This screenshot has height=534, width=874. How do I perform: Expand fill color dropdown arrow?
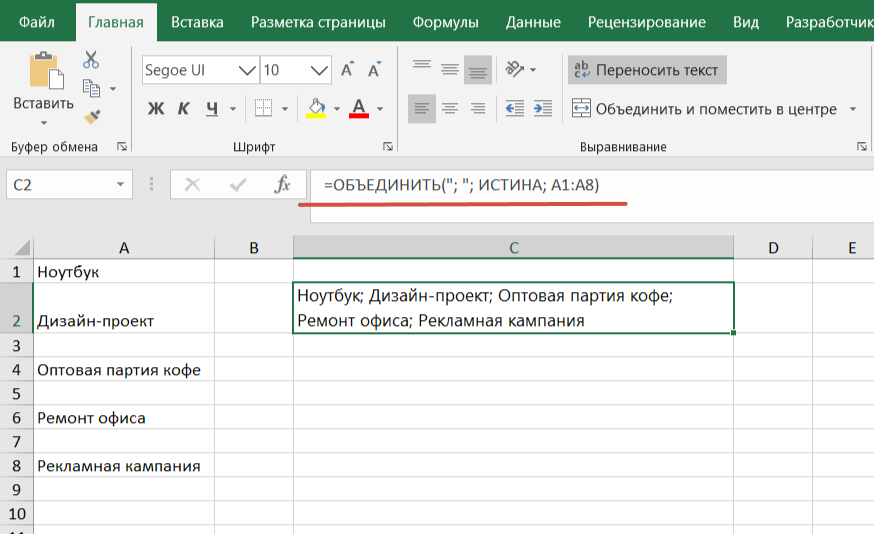click(337, 109)
